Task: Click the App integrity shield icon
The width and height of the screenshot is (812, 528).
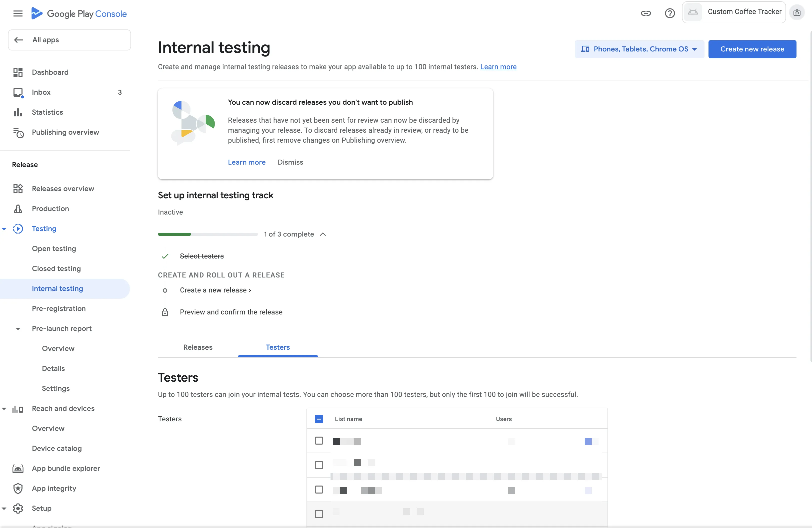Action: tap(18, 489)
